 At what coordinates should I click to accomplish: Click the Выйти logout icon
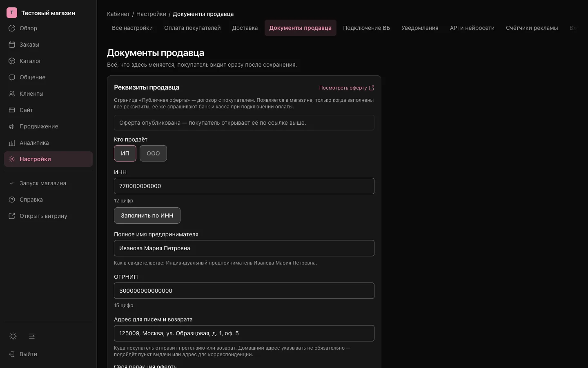(12, 354)
